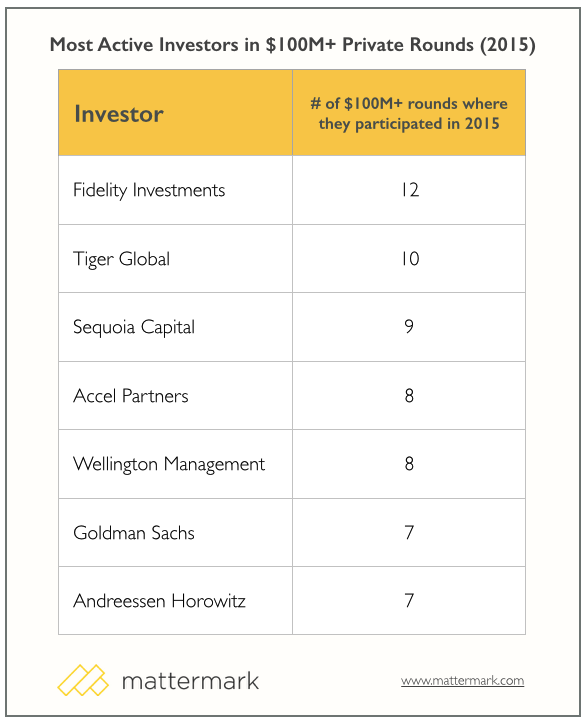Select the Fidelity Investments row label

[149, 190]
